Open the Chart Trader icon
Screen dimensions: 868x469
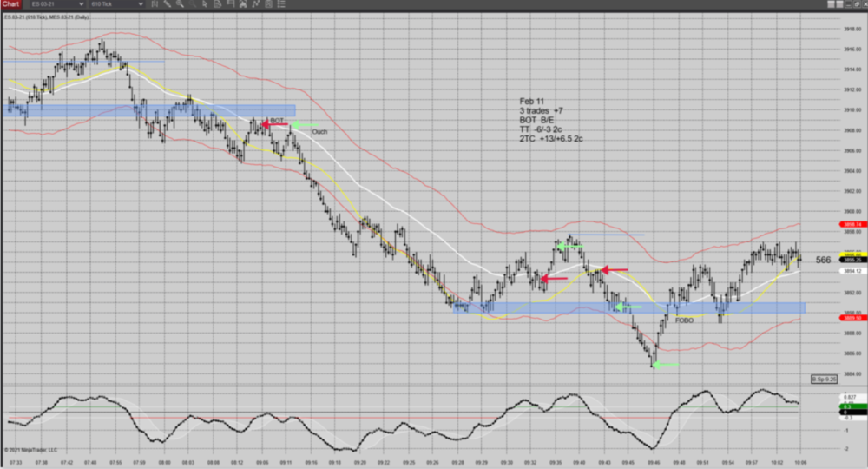230,4
